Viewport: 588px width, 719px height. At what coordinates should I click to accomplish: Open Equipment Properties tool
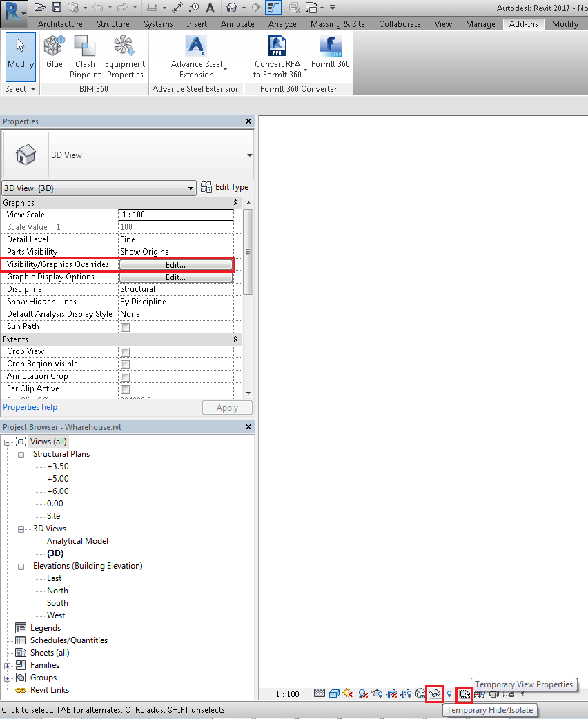point(125,57)
